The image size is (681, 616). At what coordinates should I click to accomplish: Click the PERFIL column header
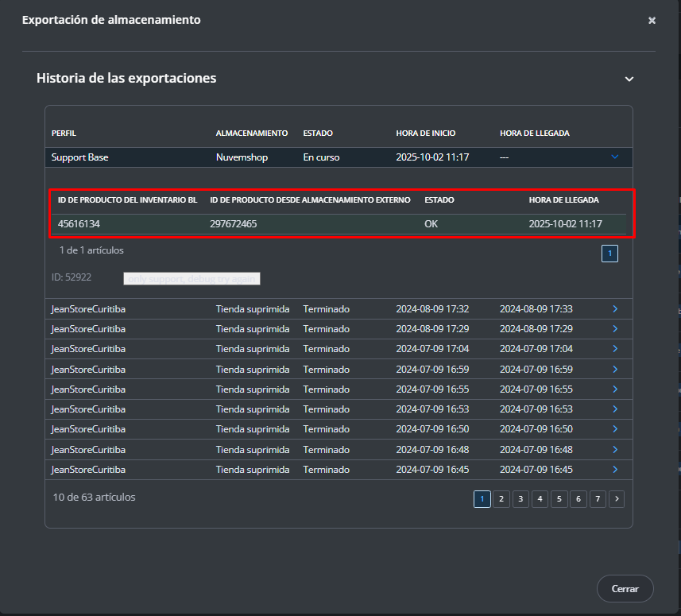point(64,133)
